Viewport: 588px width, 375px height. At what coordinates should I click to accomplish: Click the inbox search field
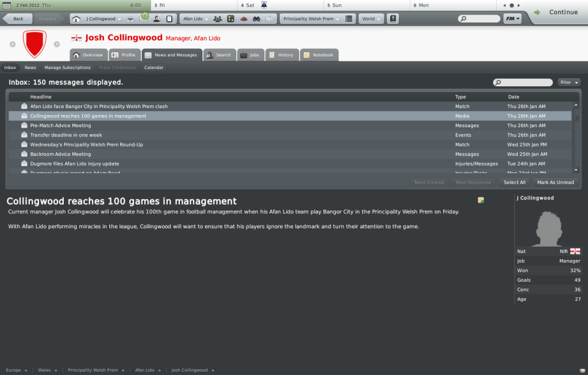pos(522,82)
